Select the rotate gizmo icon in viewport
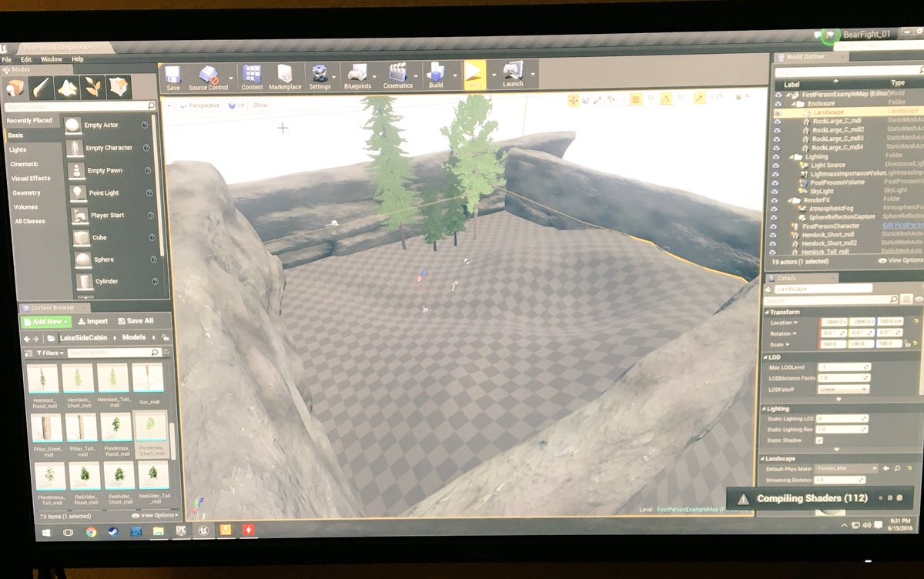 tap(587, 99)
